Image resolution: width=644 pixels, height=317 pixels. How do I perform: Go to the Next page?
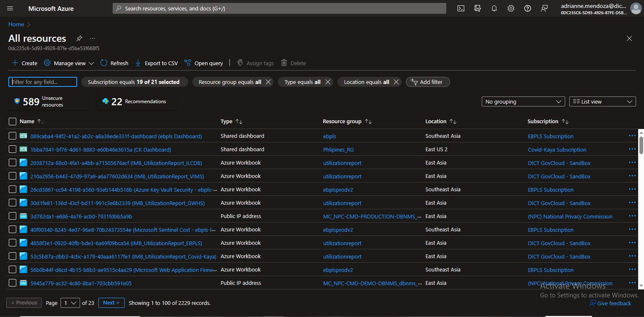(x=111, y=303)
